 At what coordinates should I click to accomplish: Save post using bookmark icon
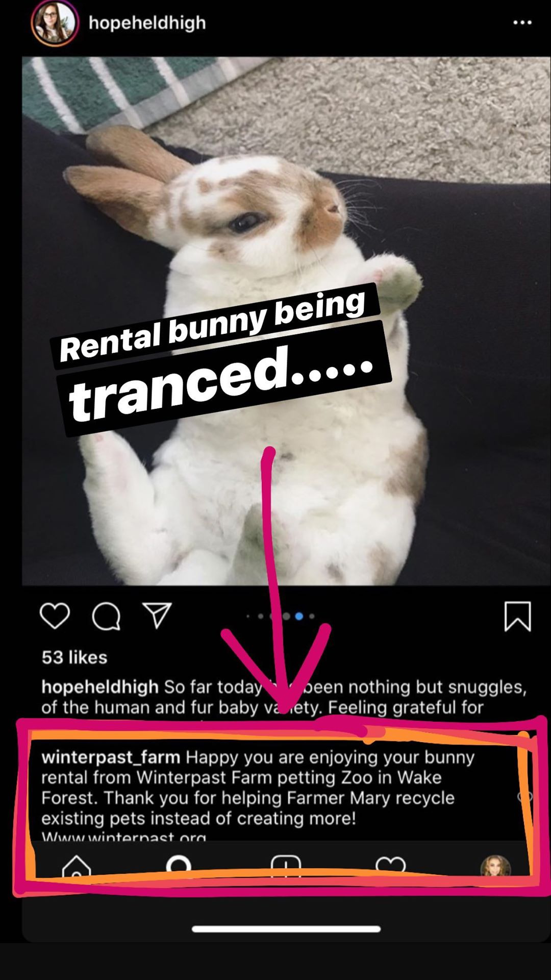[x=517, y=616]
